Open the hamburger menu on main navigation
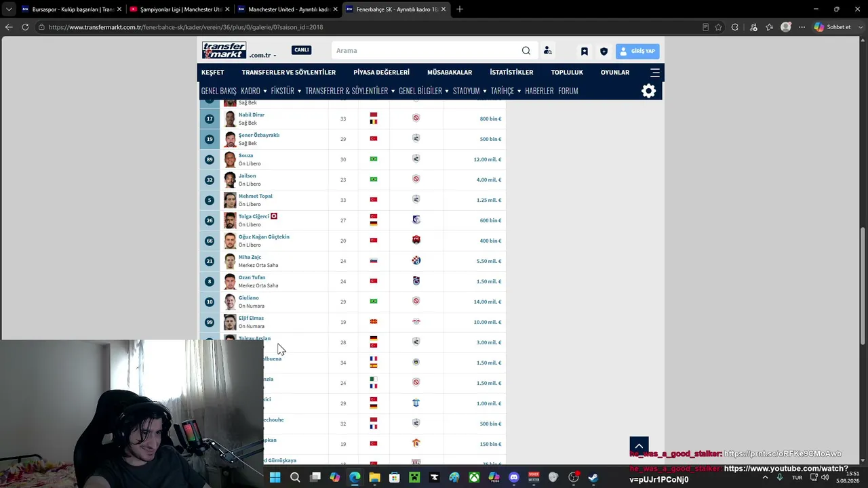 (655, 73)
